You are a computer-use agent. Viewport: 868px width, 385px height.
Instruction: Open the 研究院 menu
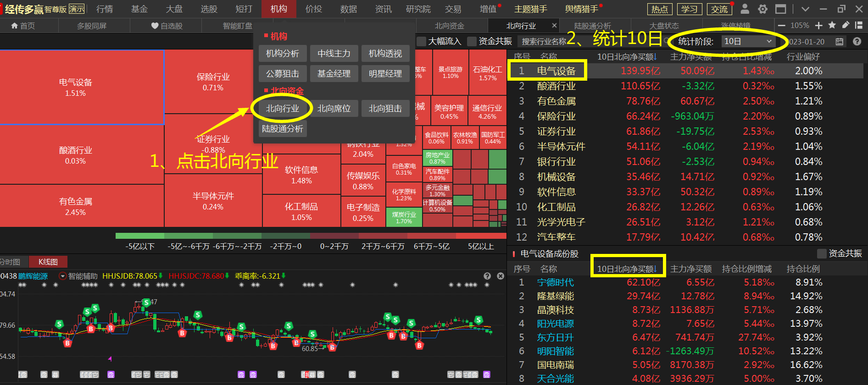coord(418,9)
